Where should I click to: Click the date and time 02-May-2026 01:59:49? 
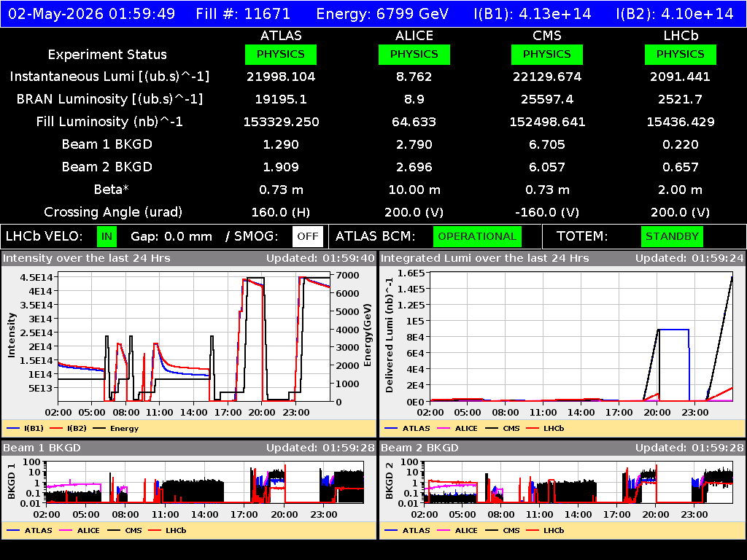coord(92,14)
